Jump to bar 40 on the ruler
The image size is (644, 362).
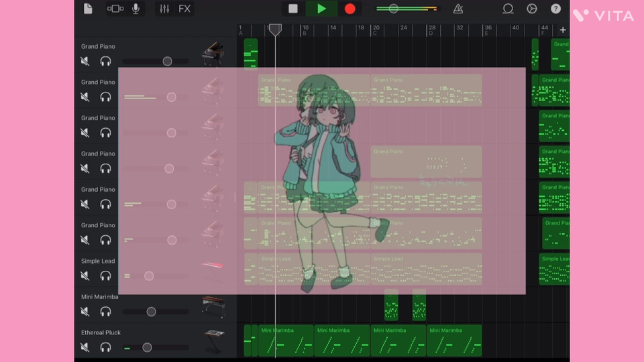coord(515,27)
